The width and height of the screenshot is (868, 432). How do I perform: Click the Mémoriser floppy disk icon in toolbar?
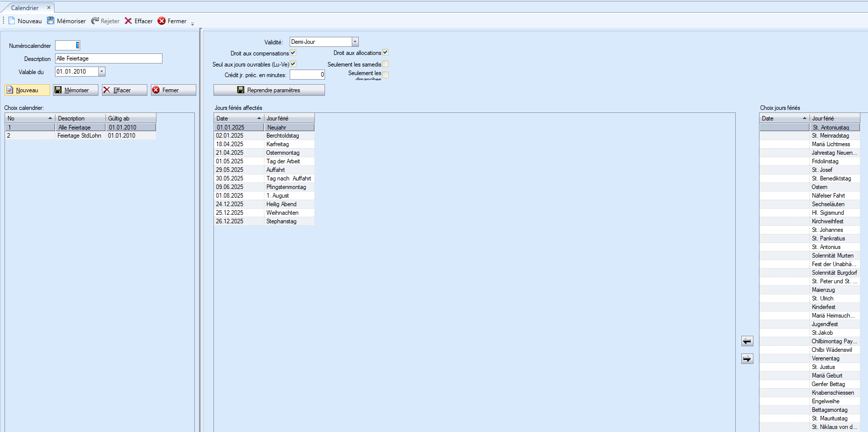pyautogui.click(x=50, y=21)
